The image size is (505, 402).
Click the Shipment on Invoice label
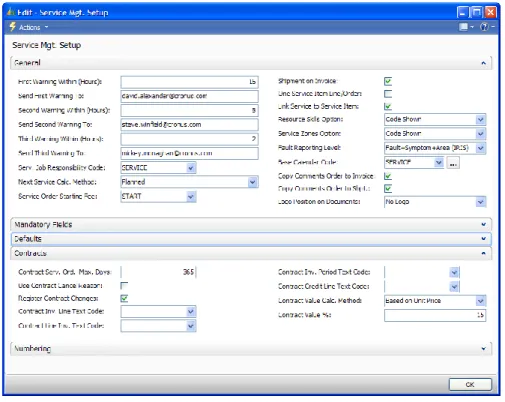point(307,81)
